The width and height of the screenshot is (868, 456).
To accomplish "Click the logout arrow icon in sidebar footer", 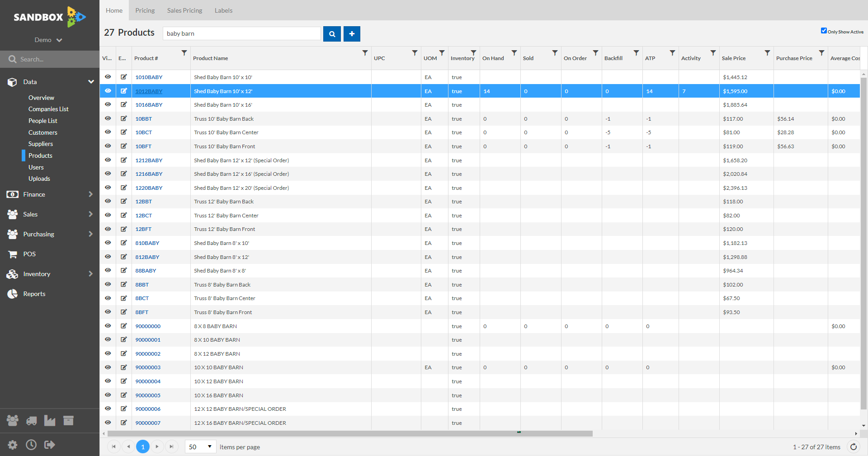I will (x=50, y=445).
